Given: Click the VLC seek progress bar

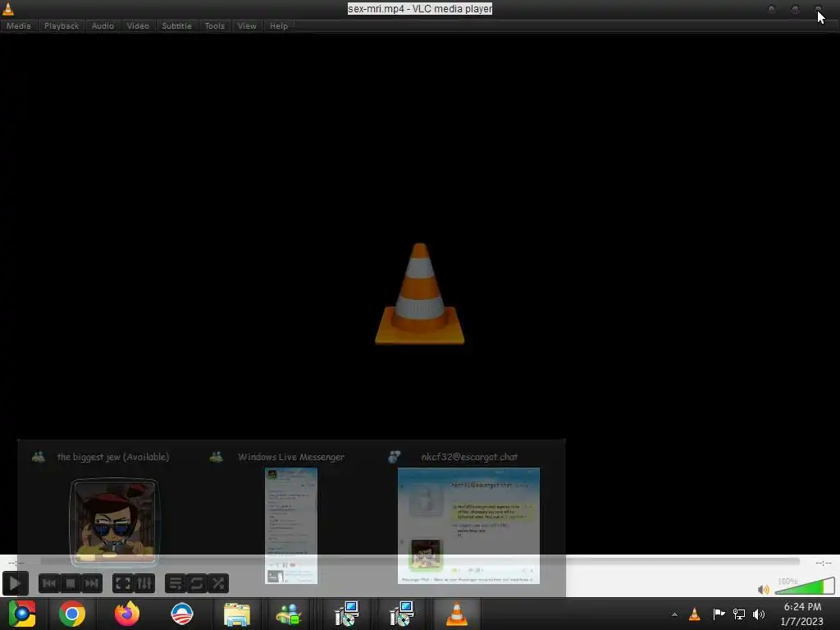Looking at the screenshot, I should point(420,561).
